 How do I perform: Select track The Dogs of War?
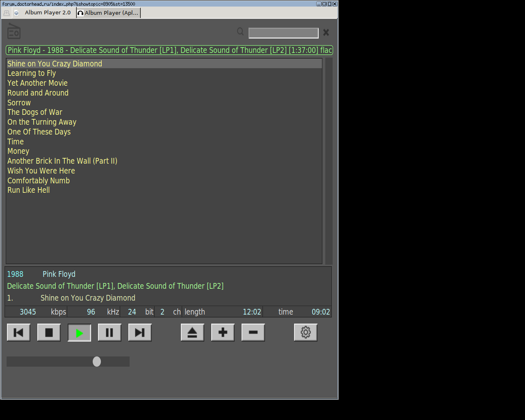[164, 112]
